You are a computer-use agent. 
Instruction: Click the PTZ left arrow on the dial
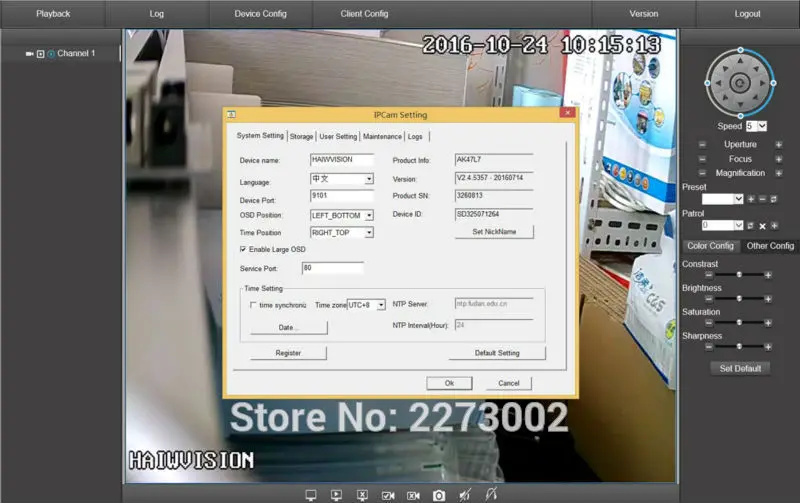[718, 83]
